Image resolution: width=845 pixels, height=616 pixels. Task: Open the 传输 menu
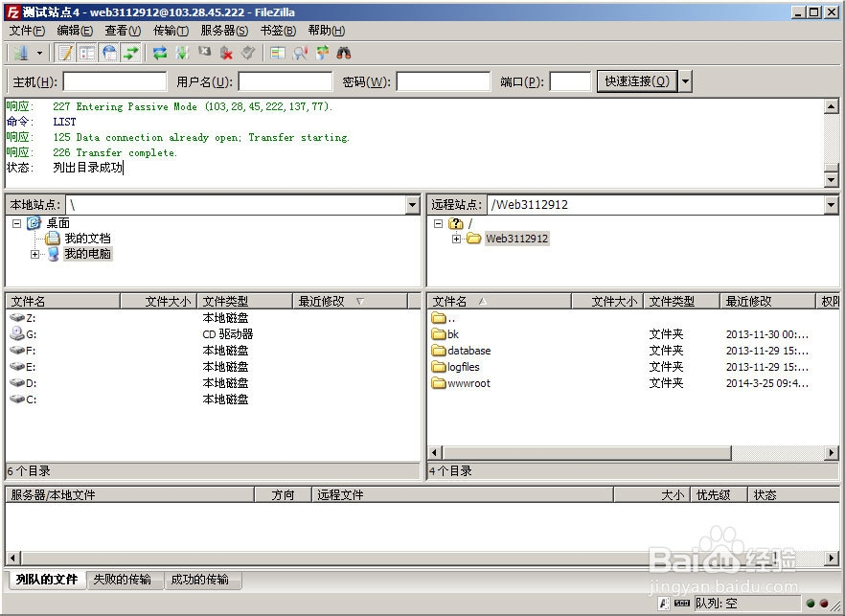point(171,30)
